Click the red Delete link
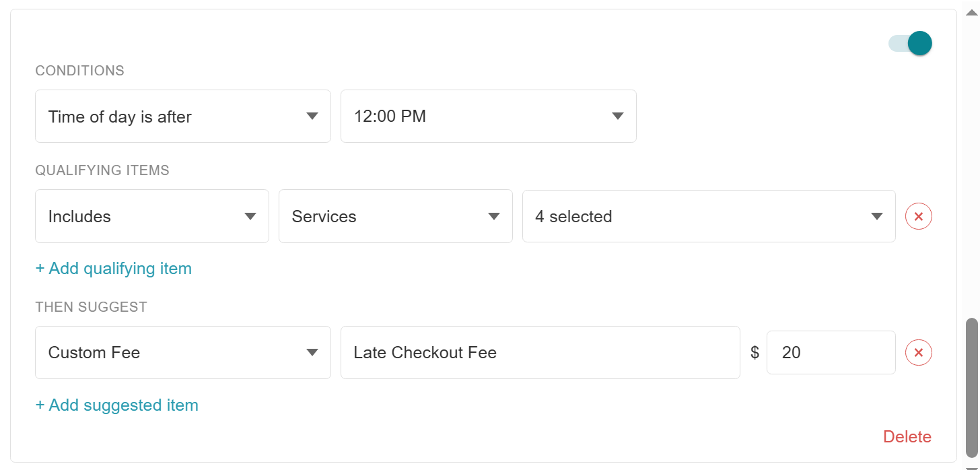The height and width of the screenshot is (470, 980). pyautogui.click(x=907, y=437)
